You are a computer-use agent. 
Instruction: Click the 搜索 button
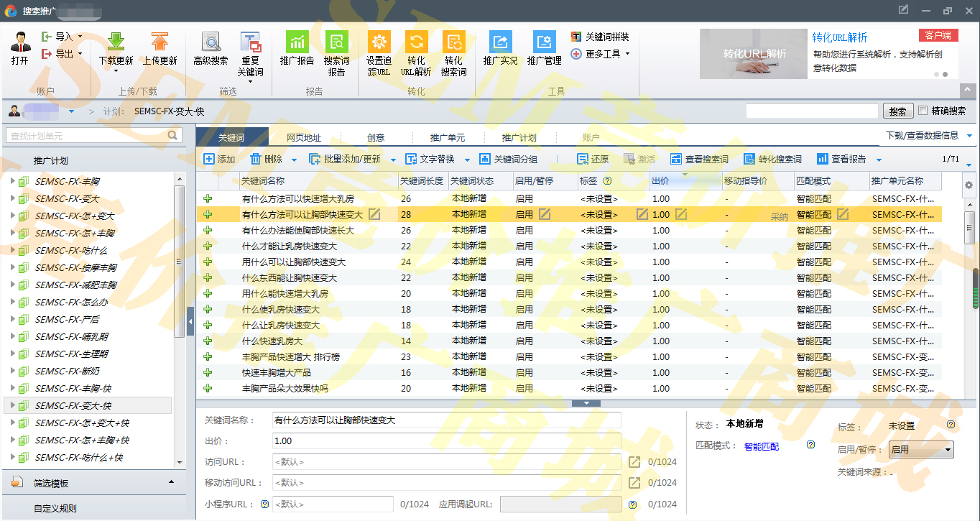pos(897,111)
